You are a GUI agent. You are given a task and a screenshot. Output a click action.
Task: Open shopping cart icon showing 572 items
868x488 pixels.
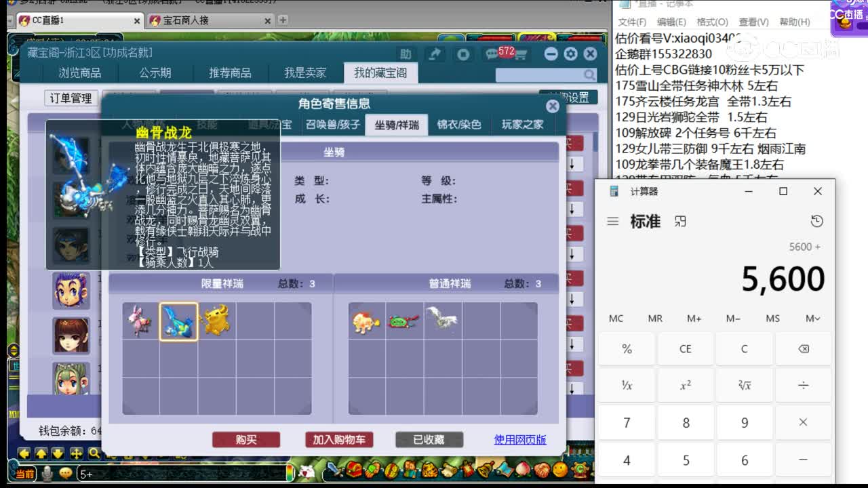click(x=521, y=54)
